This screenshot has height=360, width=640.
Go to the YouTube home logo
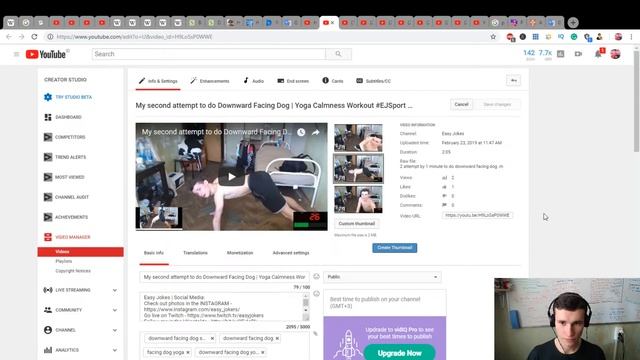[x=46, y=54]
